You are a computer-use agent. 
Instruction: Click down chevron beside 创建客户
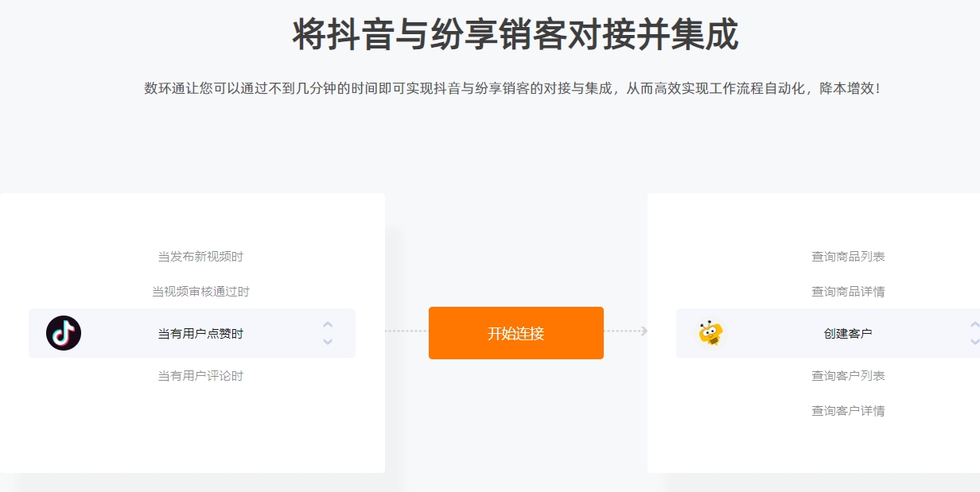tap(975, 342)
